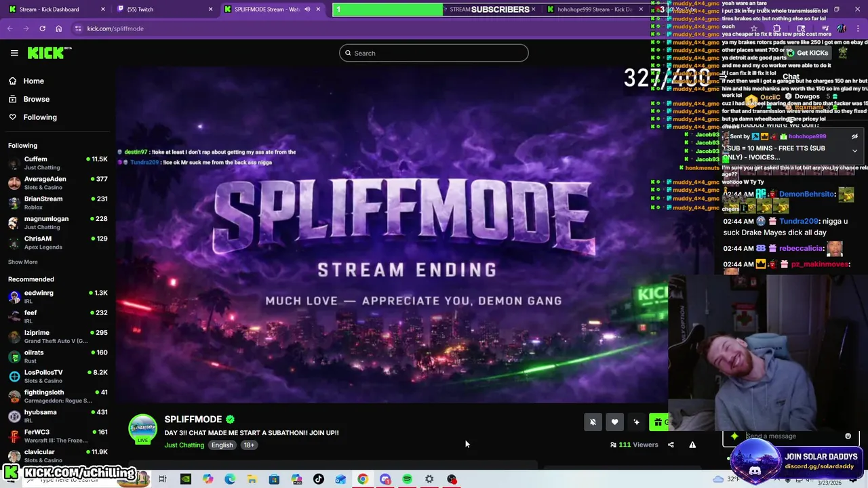Open clavicular channel in Recommended

58,455
